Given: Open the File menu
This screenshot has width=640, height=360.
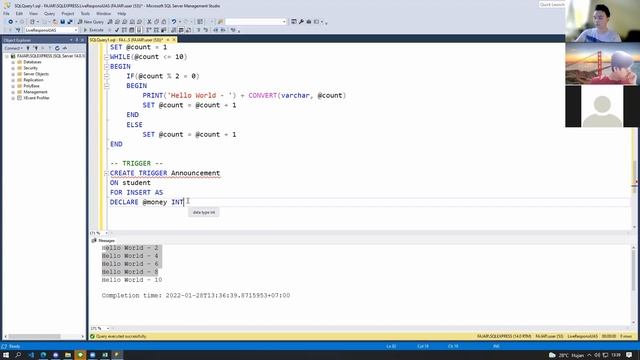Looking at the screenshot, I should coord(6,13).
